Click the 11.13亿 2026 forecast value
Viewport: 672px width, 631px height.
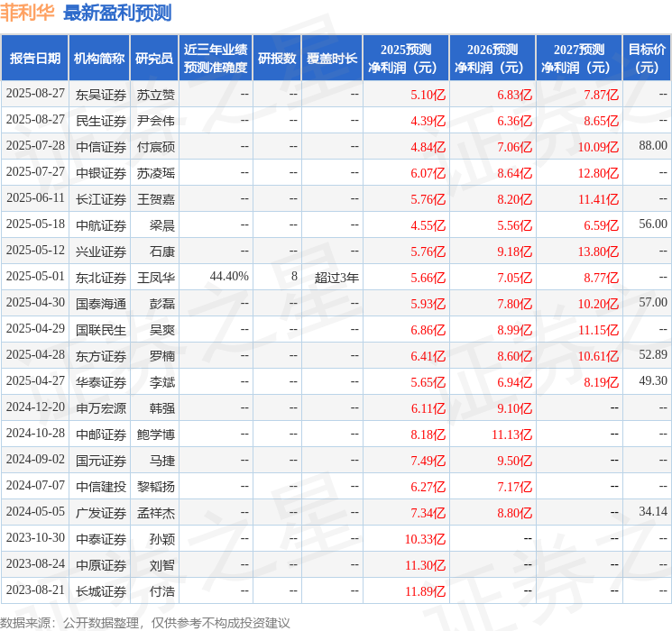pos(511,434)
